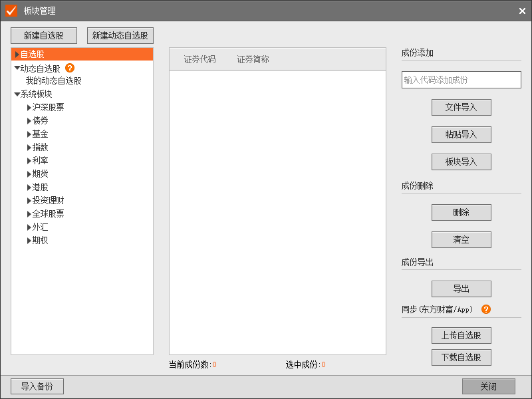This screenshot has width=532, height=399.
Task: Expand the 港股 tree node
Action: 29,188
